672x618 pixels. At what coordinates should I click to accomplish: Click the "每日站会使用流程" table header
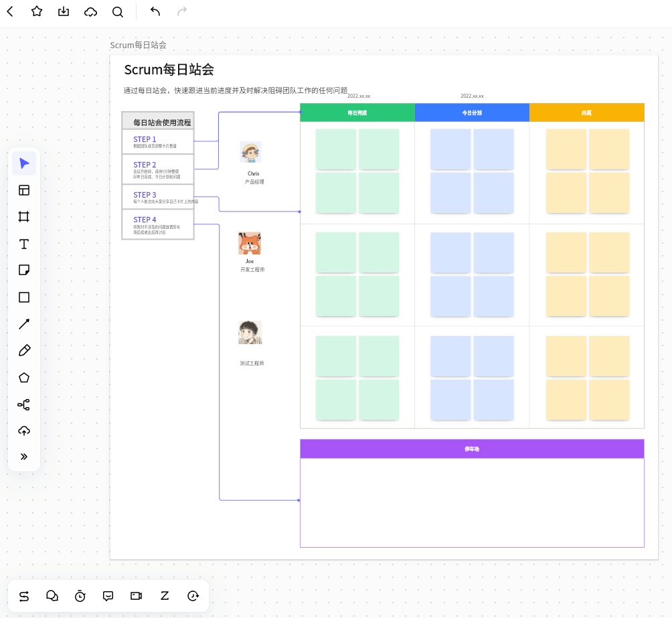[158, 122]
